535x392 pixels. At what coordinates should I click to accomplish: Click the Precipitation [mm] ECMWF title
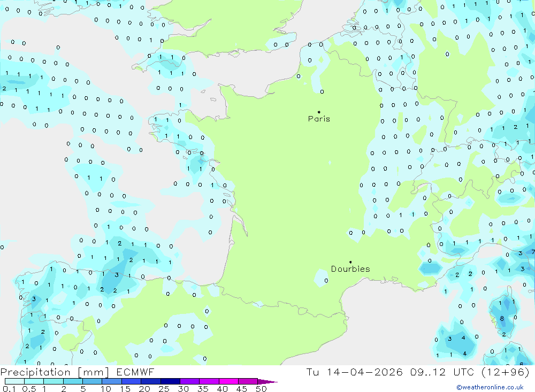[x=78, y=372]
